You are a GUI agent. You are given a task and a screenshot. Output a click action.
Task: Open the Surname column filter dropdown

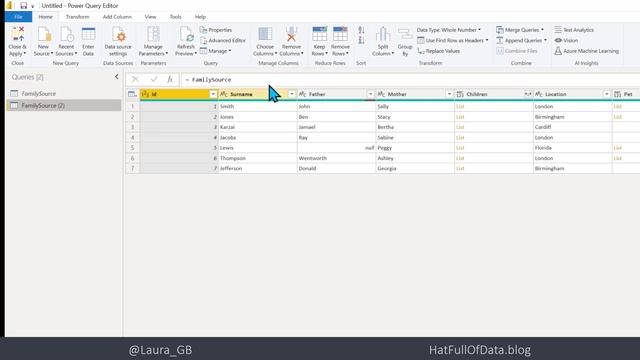click(292, 94)
